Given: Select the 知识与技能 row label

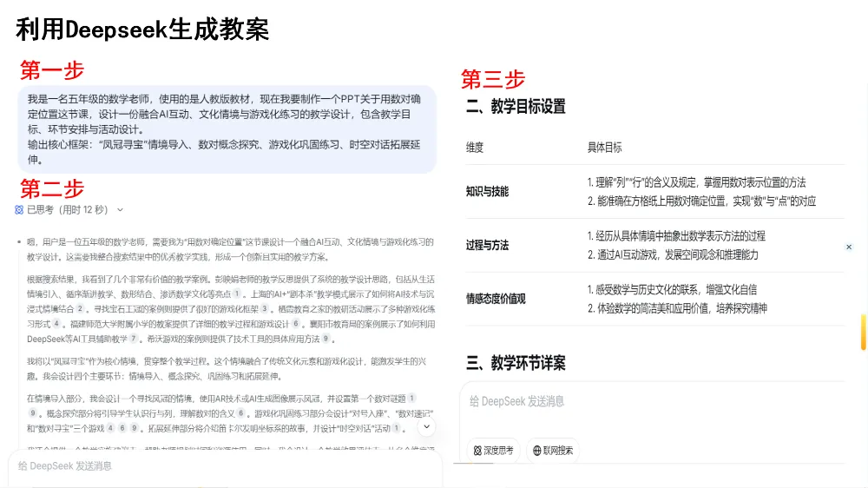Looking at the screenshot, I should click(487, 192).
